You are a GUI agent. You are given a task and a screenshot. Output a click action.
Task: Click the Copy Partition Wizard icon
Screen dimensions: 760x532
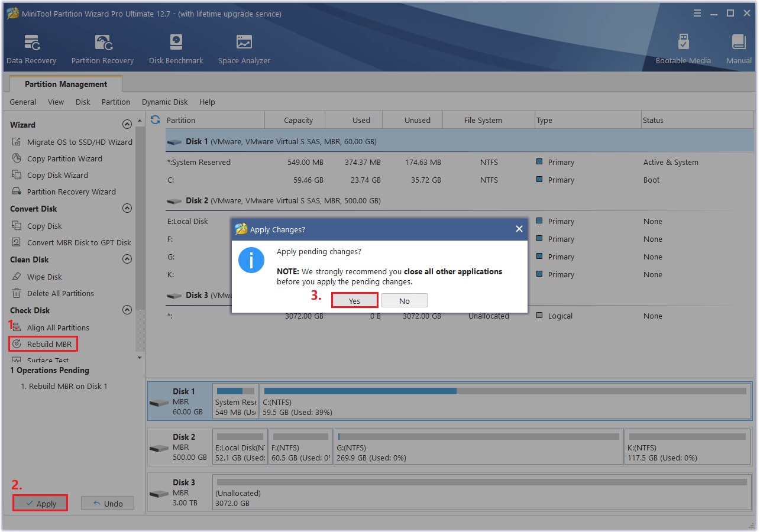pyautogui.click(x=17, y=158)
